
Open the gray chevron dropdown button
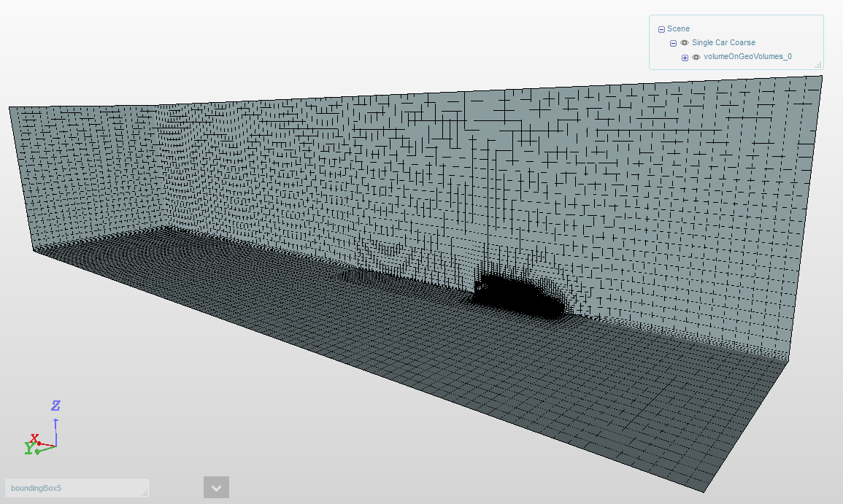(216, 487)
